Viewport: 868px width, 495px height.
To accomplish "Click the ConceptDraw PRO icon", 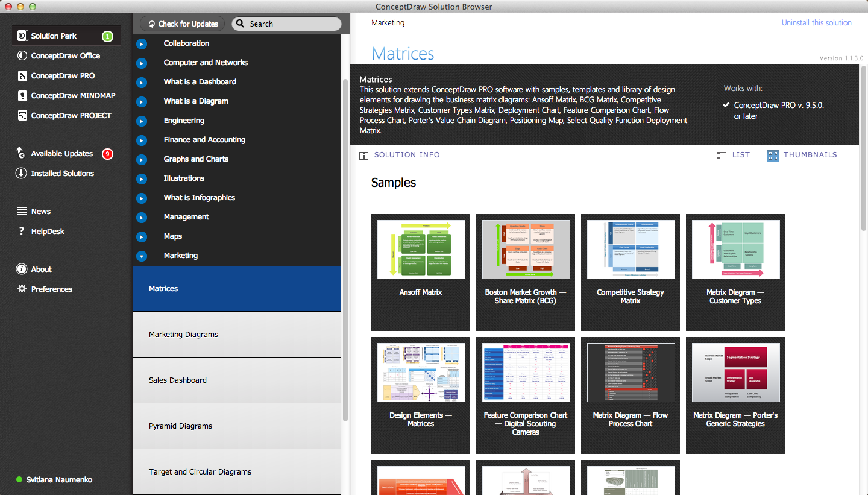I will pos(22,75).
